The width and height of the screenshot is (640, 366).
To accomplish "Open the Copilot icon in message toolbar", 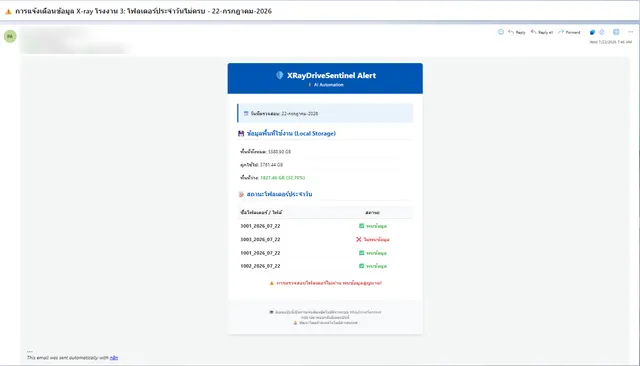I will pos(592,32).
